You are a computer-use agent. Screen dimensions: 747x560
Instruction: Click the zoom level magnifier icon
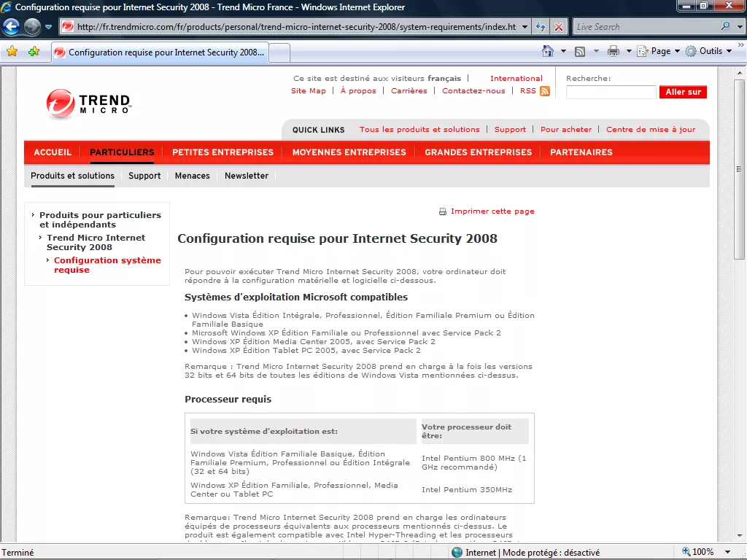[x=686, y=551]
